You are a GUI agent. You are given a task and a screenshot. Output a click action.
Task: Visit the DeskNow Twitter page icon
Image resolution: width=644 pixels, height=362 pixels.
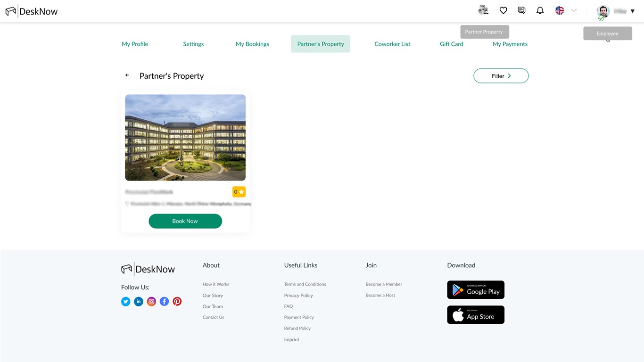coord(126,302)
